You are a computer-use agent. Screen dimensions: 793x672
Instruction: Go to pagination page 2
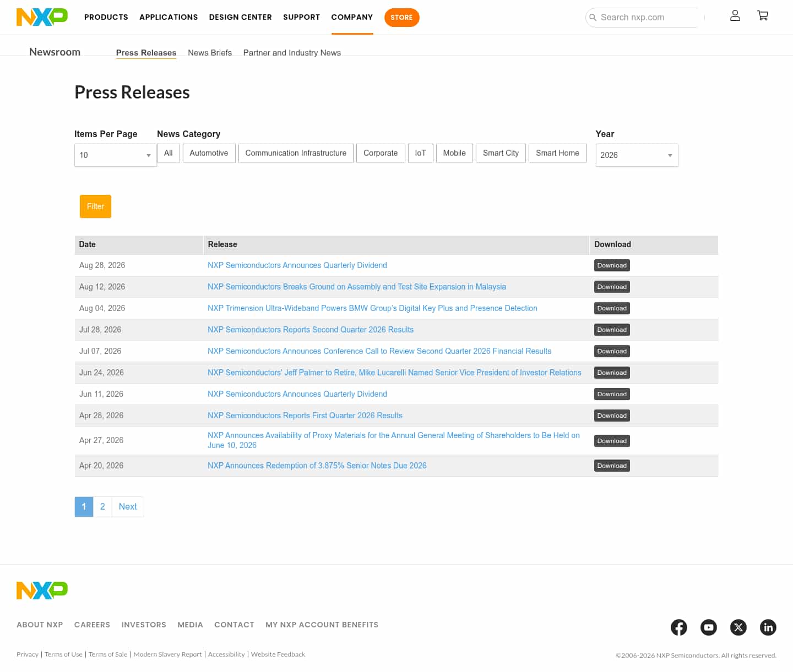102,507
